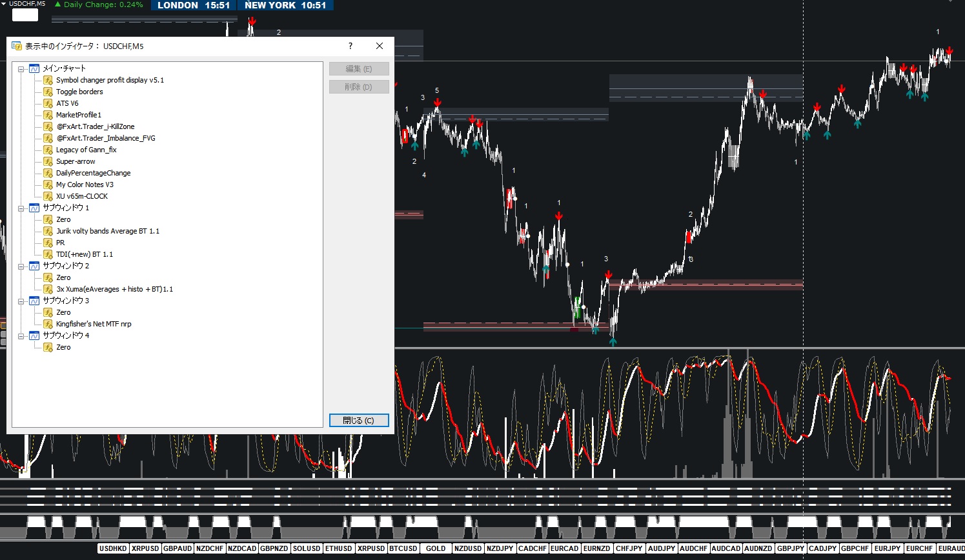Screen dimensions: 965x560
Task: Click the Kingfisher's Net MTF nrp icon
Action: tap(48, 324)
